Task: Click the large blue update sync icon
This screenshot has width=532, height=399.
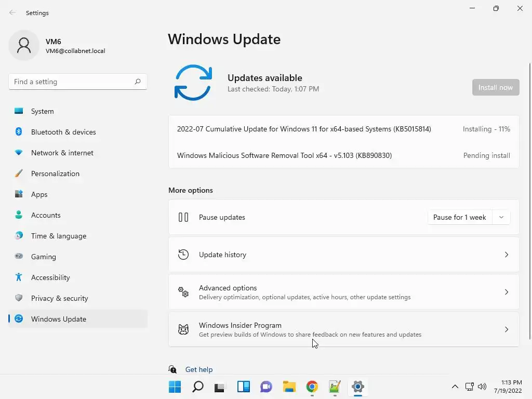Action: [x=193, y=83]
